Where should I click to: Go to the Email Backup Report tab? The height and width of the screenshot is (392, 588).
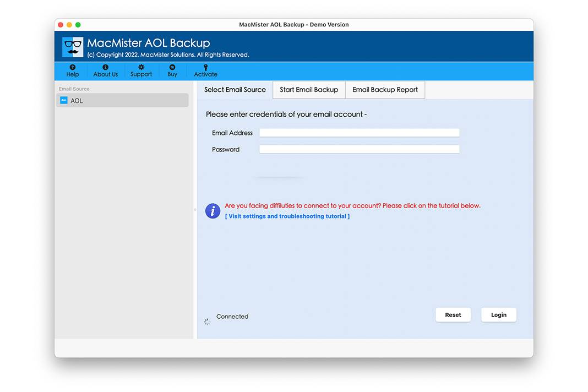(385, 90)
